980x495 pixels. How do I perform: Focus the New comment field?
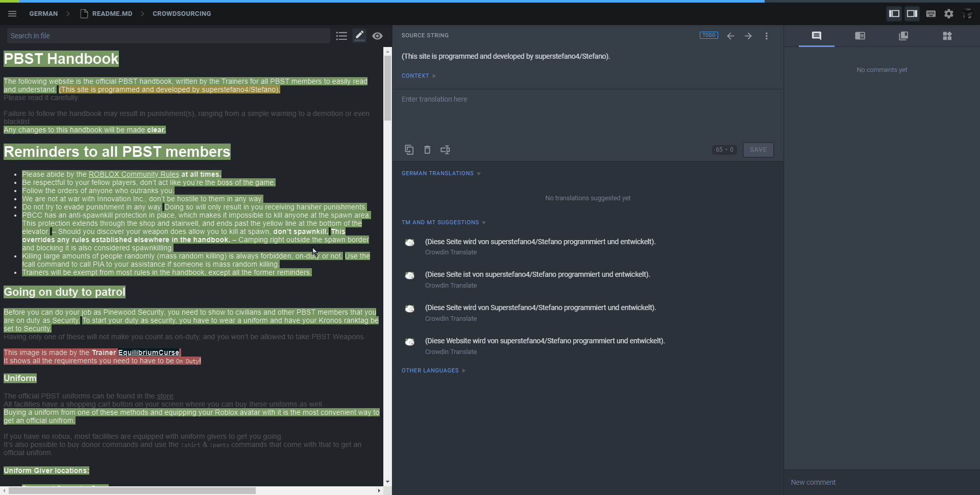[882, 482]
